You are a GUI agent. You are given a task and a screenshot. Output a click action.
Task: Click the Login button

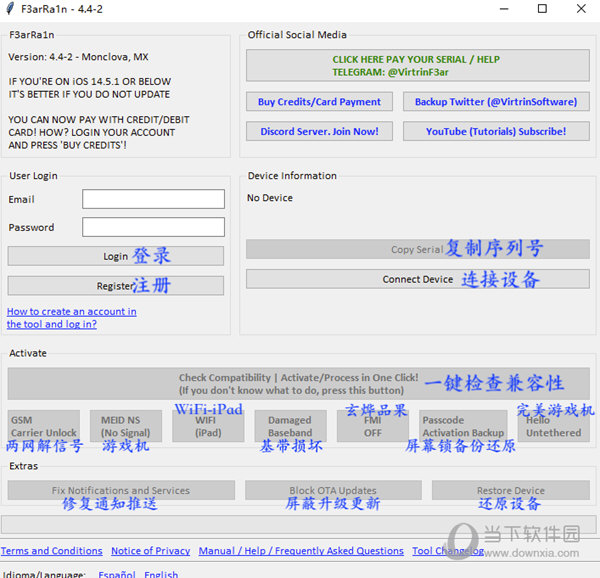[116, 256]
